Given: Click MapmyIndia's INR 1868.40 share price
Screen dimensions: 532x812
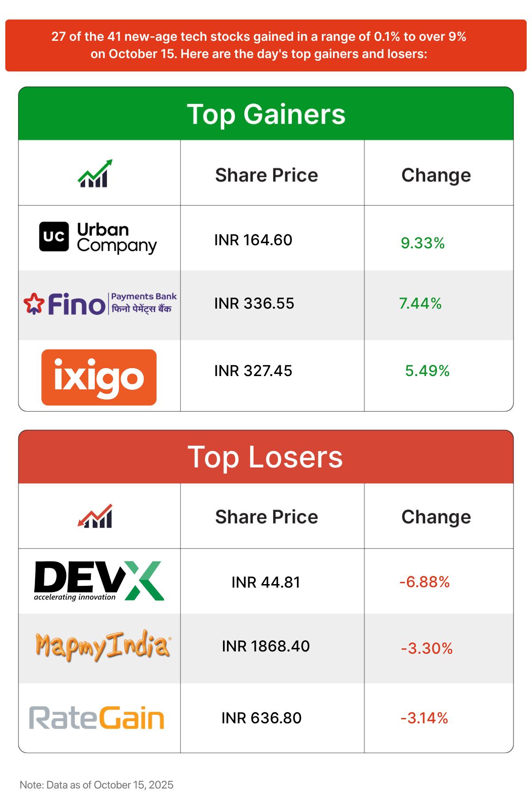Looking at the screenshot, I should click(266, 646).
